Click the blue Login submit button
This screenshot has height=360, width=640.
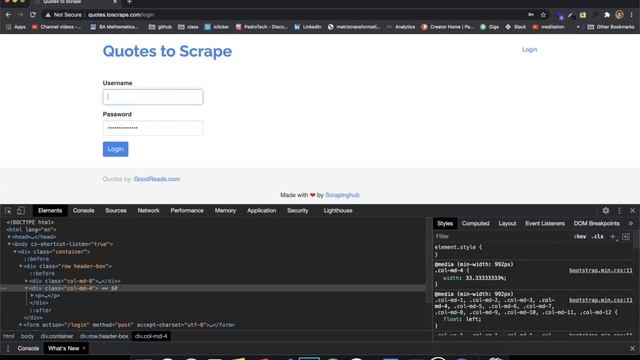tap(116, 149)
